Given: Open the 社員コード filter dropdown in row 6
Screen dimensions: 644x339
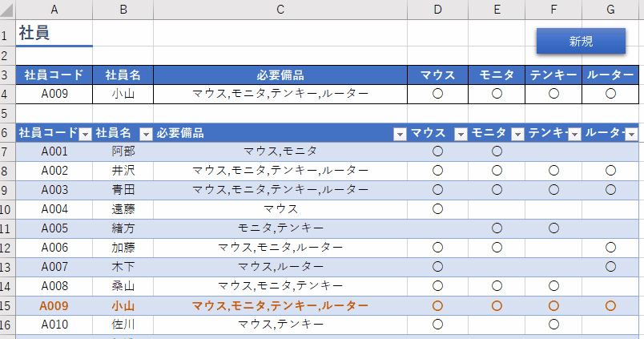Looking at the screenshot, I should 85,134.
